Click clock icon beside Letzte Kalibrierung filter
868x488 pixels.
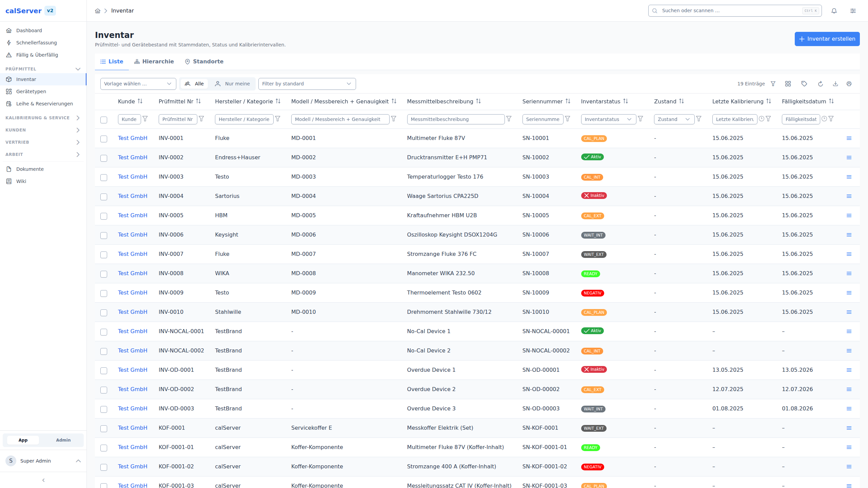point(762,119)
